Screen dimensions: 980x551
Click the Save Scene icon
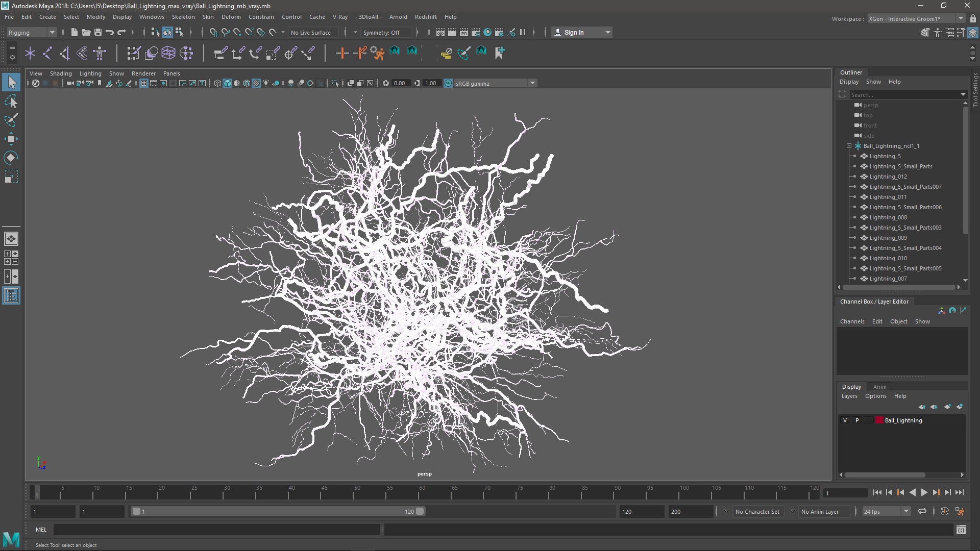[98, 32]
